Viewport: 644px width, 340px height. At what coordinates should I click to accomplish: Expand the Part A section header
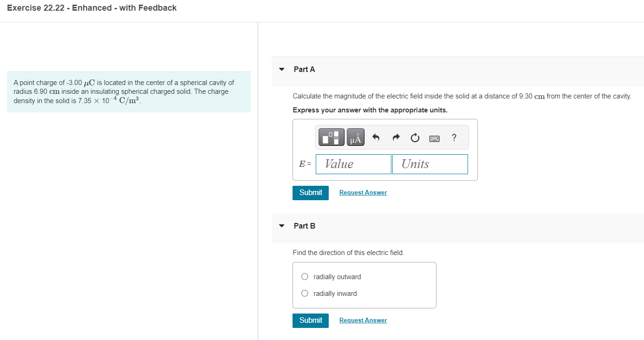pyautogui.click(x=304, y=69)
